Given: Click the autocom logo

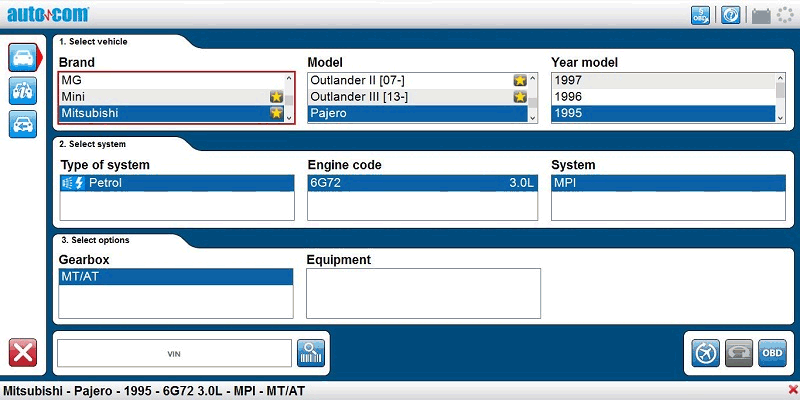Looking at the screenshot, I should [48, 15].
